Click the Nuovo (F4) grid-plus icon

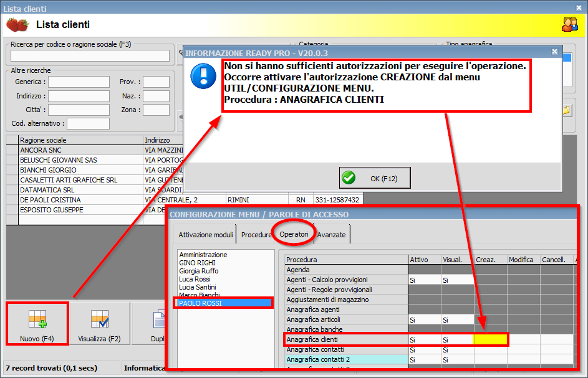(36, 318)
